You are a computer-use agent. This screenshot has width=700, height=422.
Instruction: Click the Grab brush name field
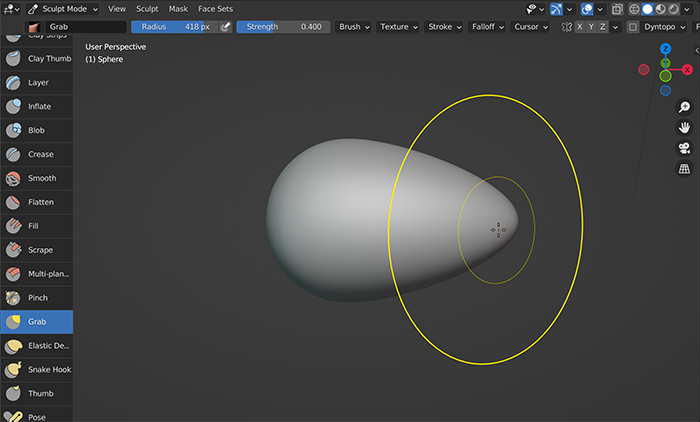[x=84, y=27]
